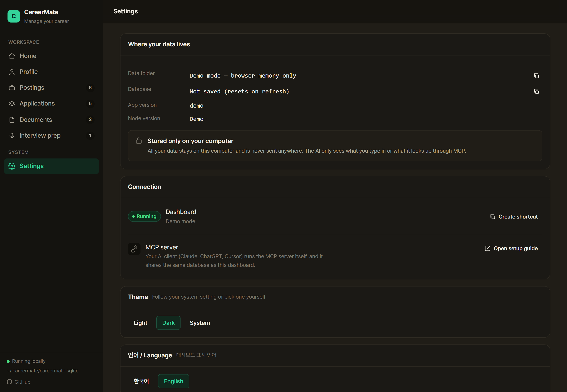Copy the Database path value
The height and width of the screenshot is (392, 567).
pos(536,91)
